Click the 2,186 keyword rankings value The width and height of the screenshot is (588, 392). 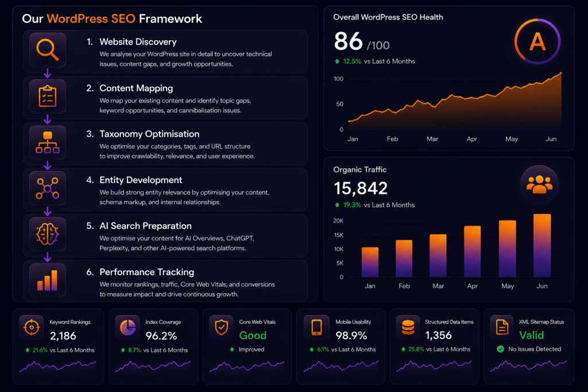63,336
